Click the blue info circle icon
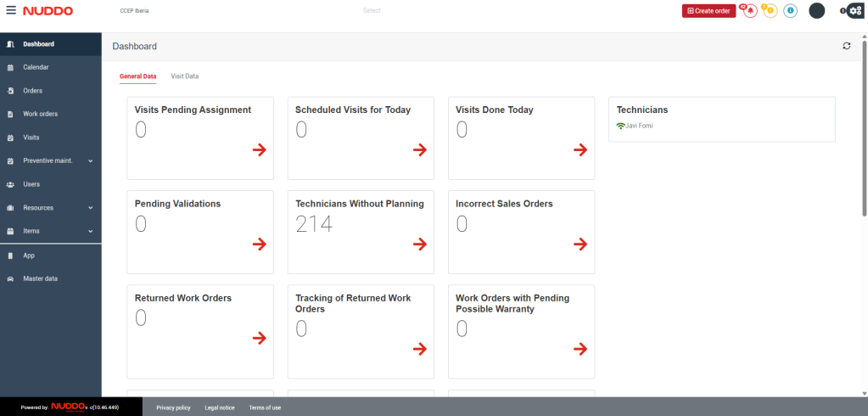Screen dimensions: 868x416 coord(790,11)
